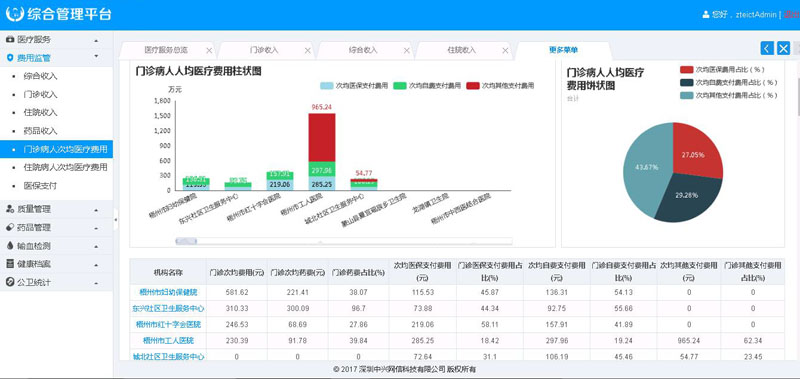The width and height of the screenshot is (800, 379).
Task: Click the 健康档案 archive icon
Action: click(10, 264)
